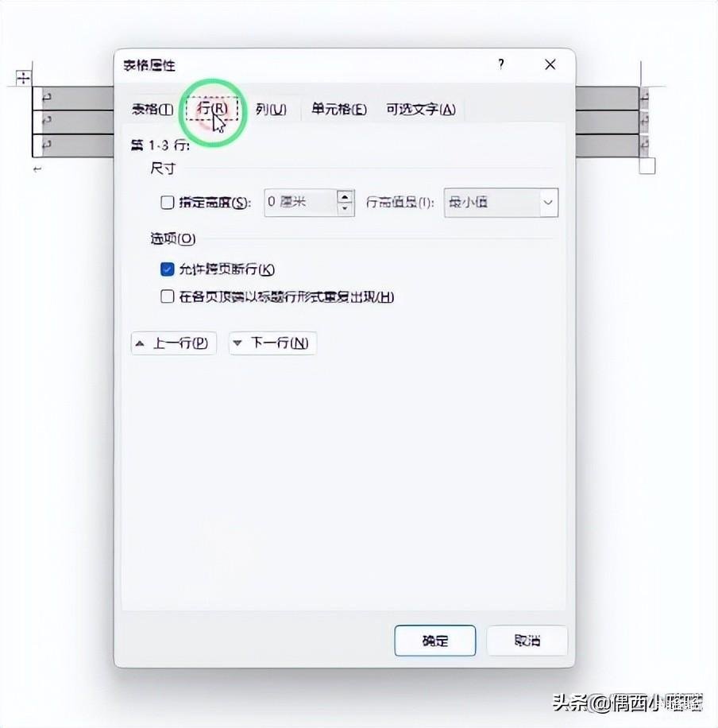Decrease height with spinner down arrow
Image resolution: width=718 pixels, height=728 pixels.
[345, 209]
